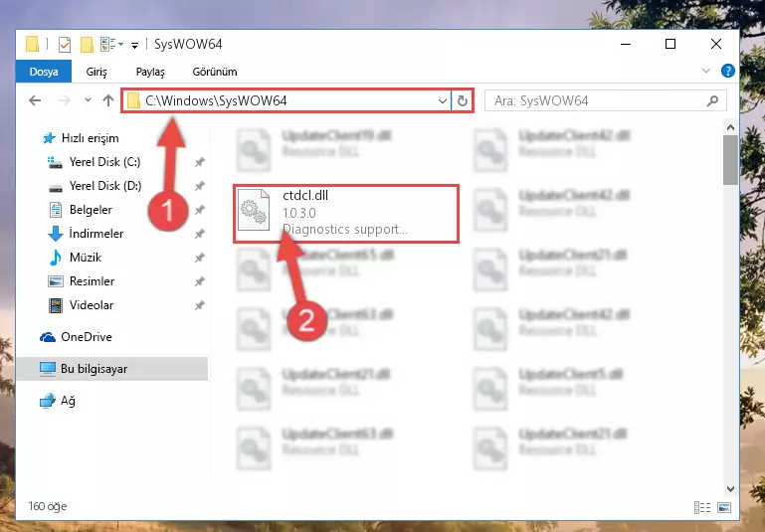This screenshot has width=765, height=532.
Task: Click the folder icon at title bar's left
Action: (32, 44)
